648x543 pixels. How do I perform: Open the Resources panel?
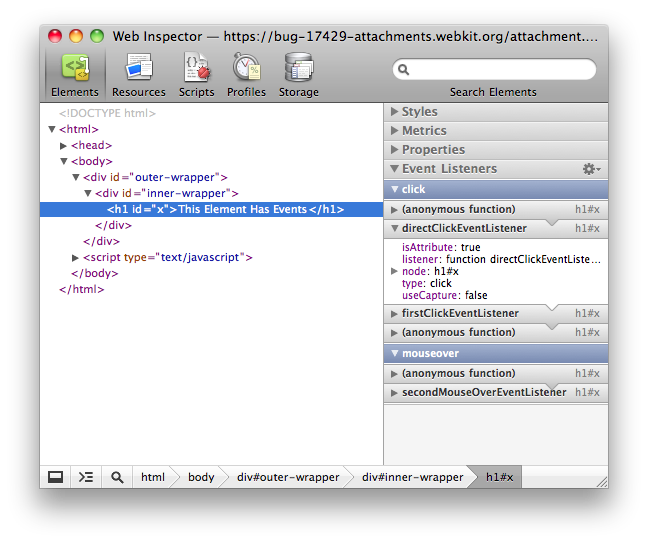(x=138, y=75)
